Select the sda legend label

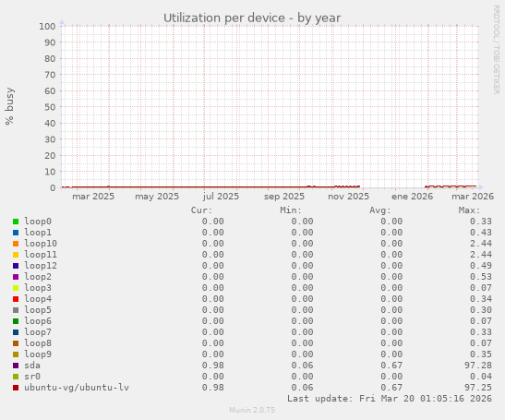click(x=32, y=366)
